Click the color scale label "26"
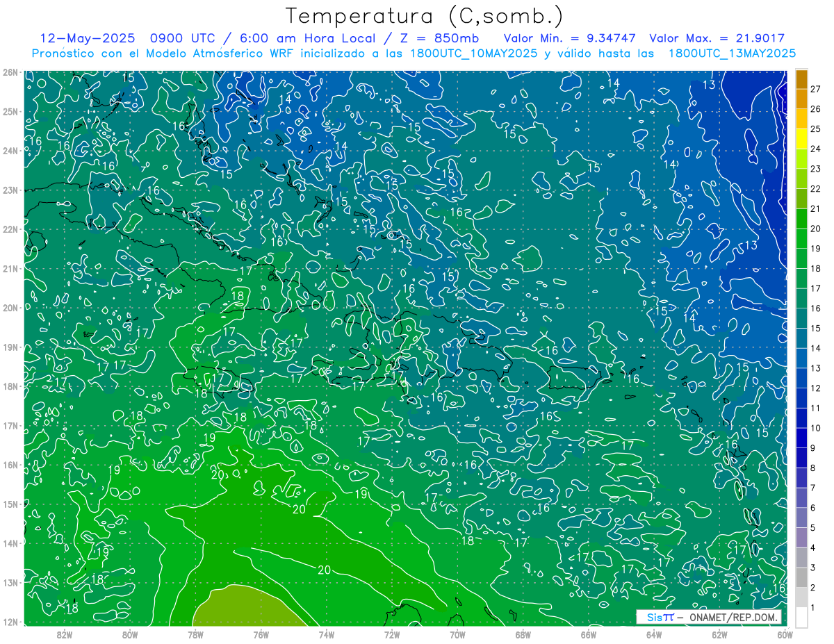Image resolution: width=834 pixels, height=644 pixels. [816, 109]
